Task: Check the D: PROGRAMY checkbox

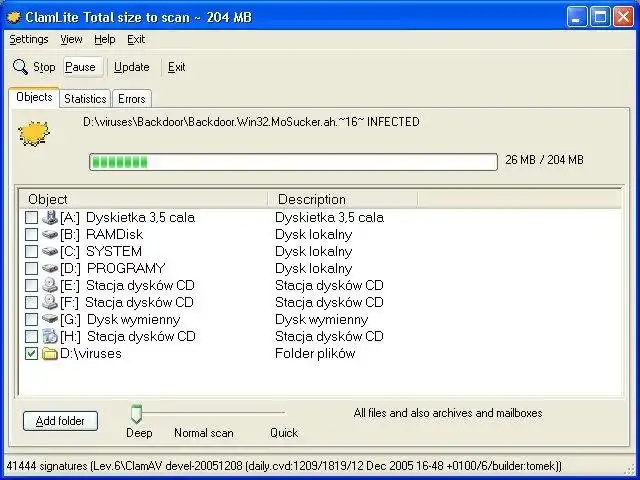Action: click(x=31, y=269)
